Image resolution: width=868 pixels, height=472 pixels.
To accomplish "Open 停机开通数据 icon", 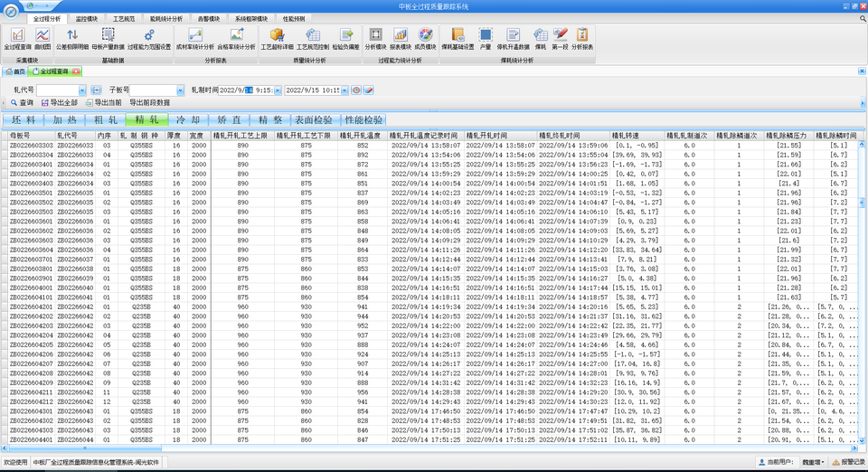I will click(x=514, y=39).
